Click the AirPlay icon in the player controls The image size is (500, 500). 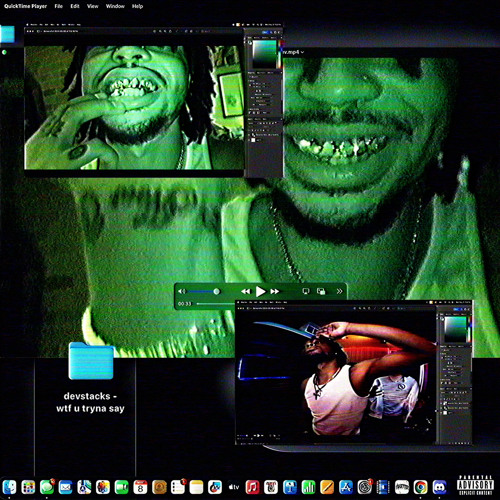tap(306, 291)
